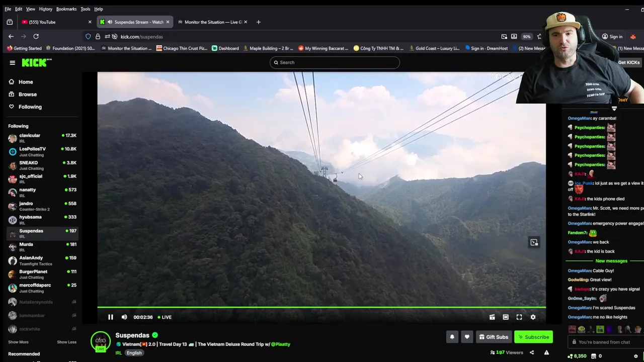The image size is (644, 362).
Task: Click the English language tag under stream title
Action: coord(134,353)
